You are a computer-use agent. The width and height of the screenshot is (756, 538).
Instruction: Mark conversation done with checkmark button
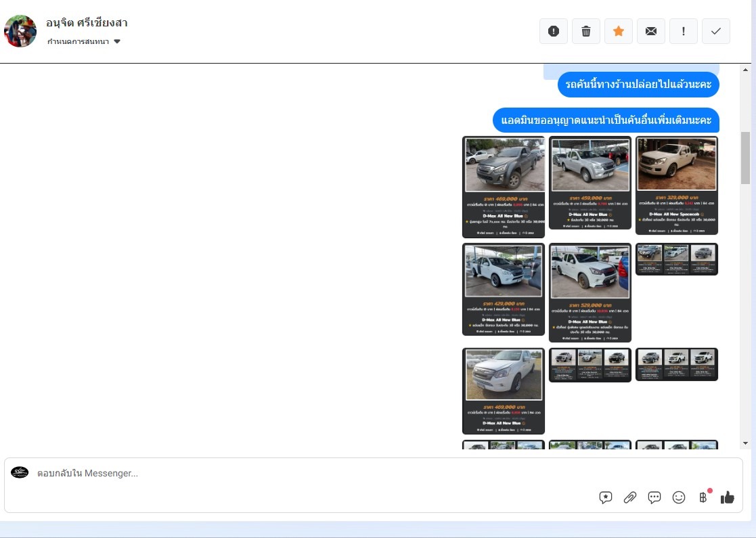pos(716,31)
